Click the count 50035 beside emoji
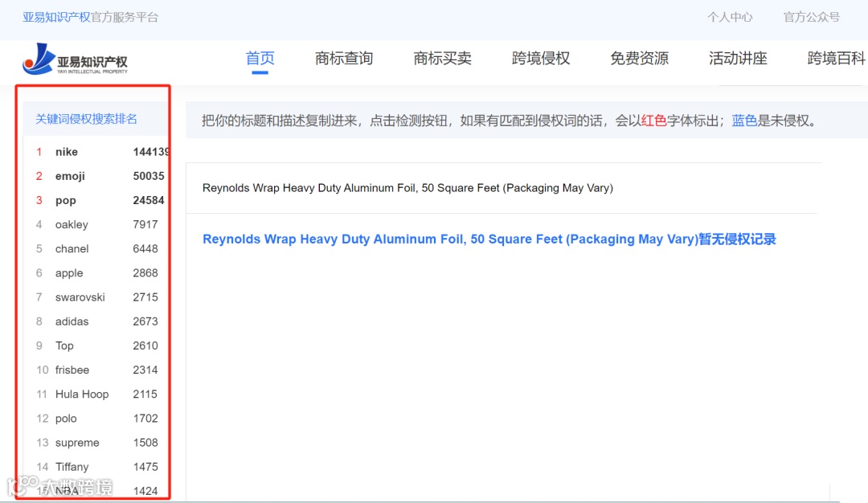This screenshot has width=868, height=503. (149, 176)
